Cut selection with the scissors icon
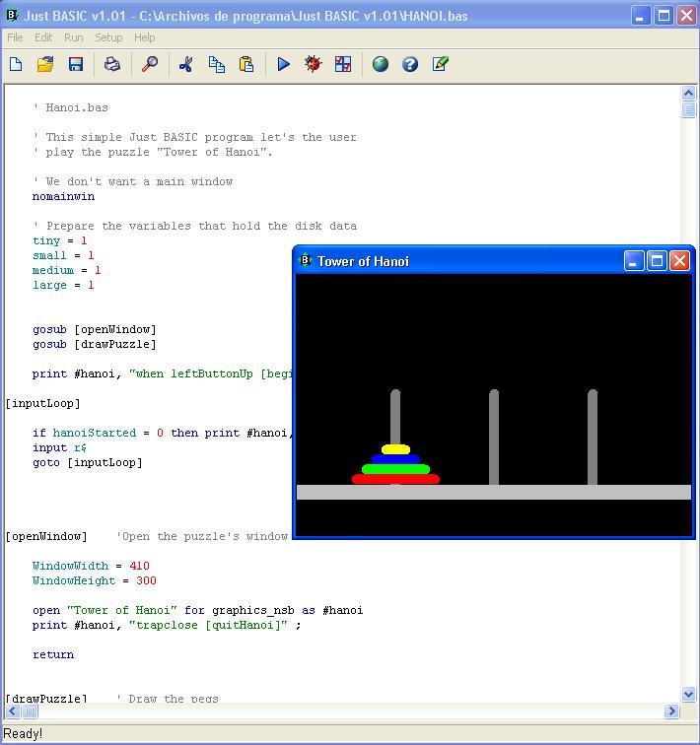Image resolution: width=700 pixels, height=745 pixels. click(x=185, y=64)
